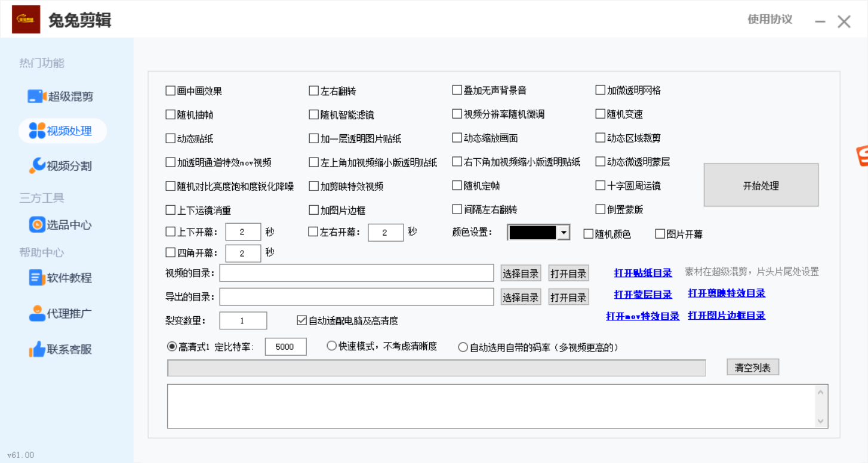Click 联系客服 thumbs-up icon
The height and width of the screenshot is (463, 868).
pos(37,349)
